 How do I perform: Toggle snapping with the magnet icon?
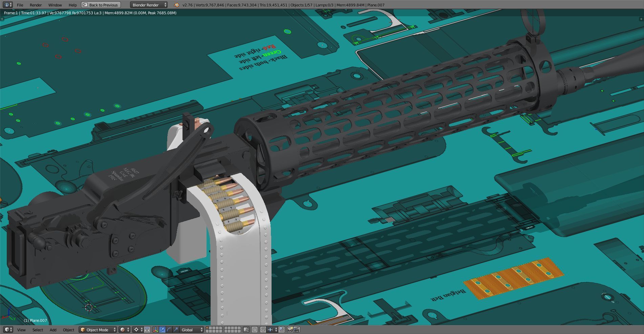click(x=262, y=329)
